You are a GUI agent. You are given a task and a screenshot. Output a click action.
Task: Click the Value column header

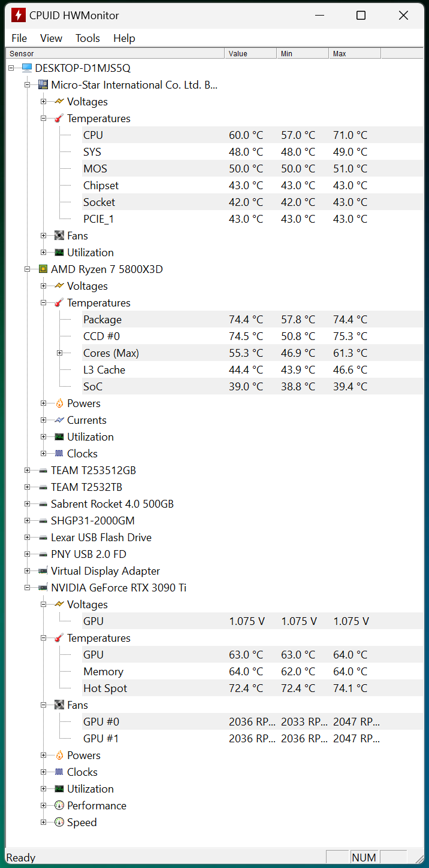(x=250, y=54)
